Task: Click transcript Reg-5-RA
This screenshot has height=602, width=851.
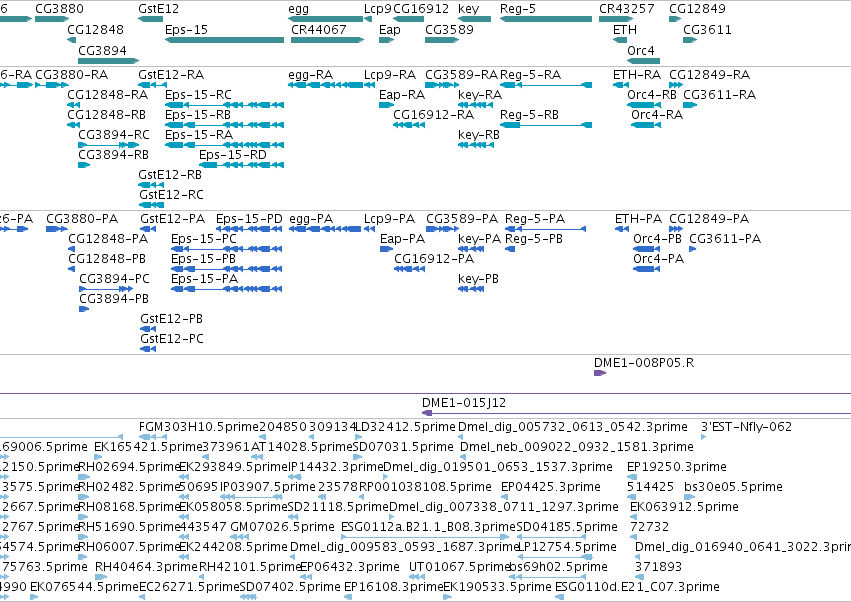Action: coord(530,74)
